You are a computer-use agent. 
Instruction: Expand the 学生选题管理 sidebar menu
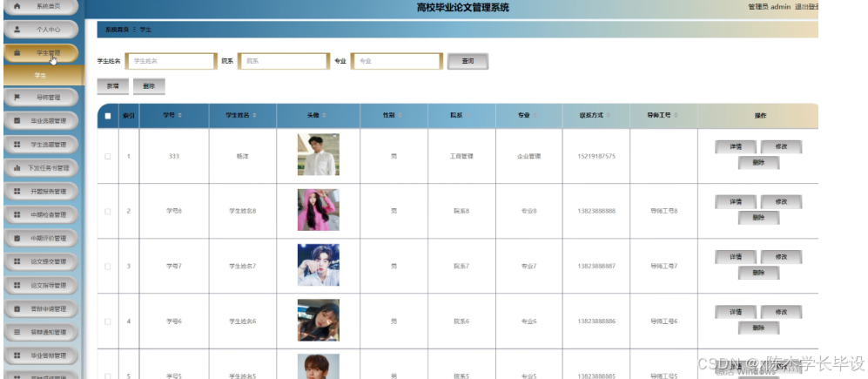click(41, 145)
